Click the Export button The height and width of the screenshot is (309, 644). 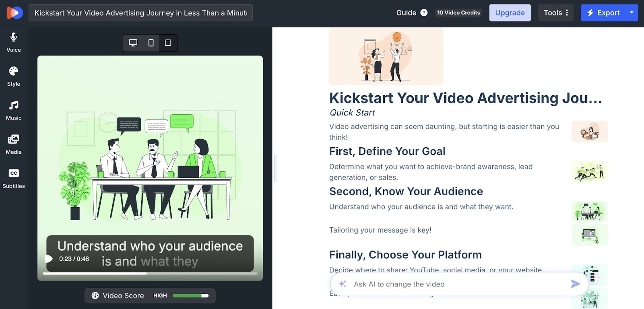pos(603,13)
